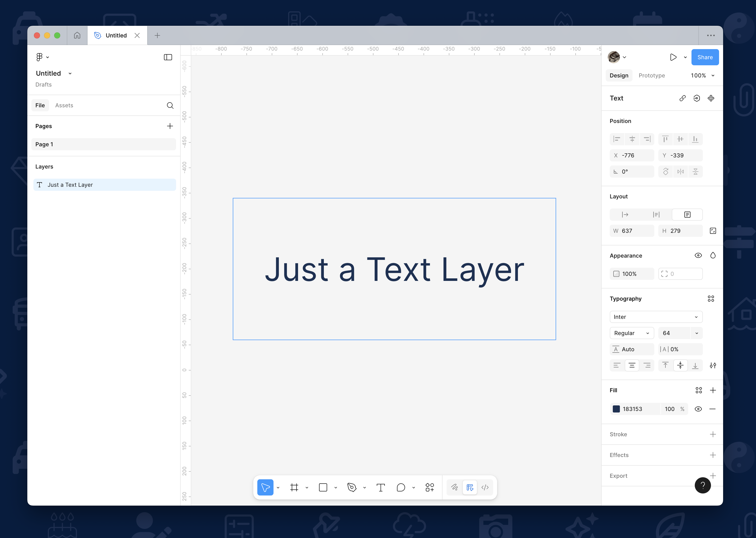Toggle visibility in the Appearance section
Image resolution: width=756 pixels, height=538 pixels.
click(698, 255)
